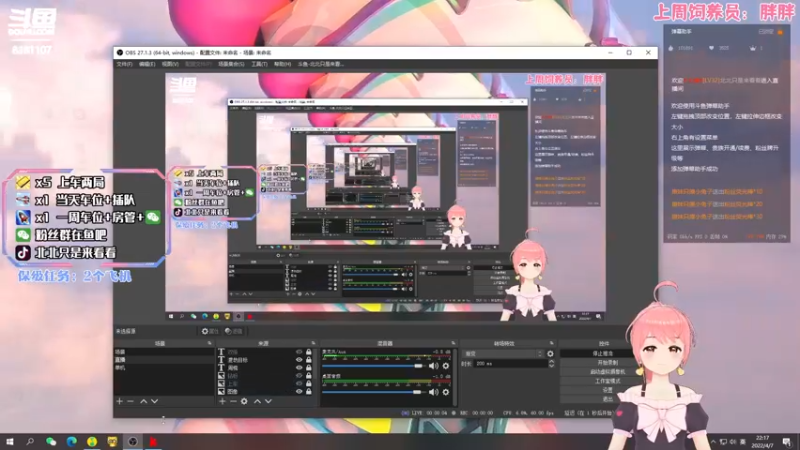
Task: Toggle visibility eye of 周榜 source
Action: [x=299, y=368]
